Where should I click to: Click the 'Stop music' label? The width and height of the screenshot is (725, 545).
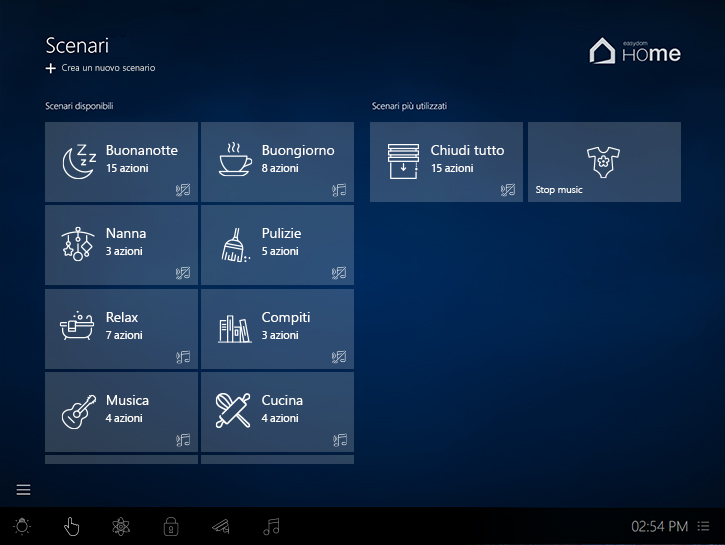coord(559,190)
